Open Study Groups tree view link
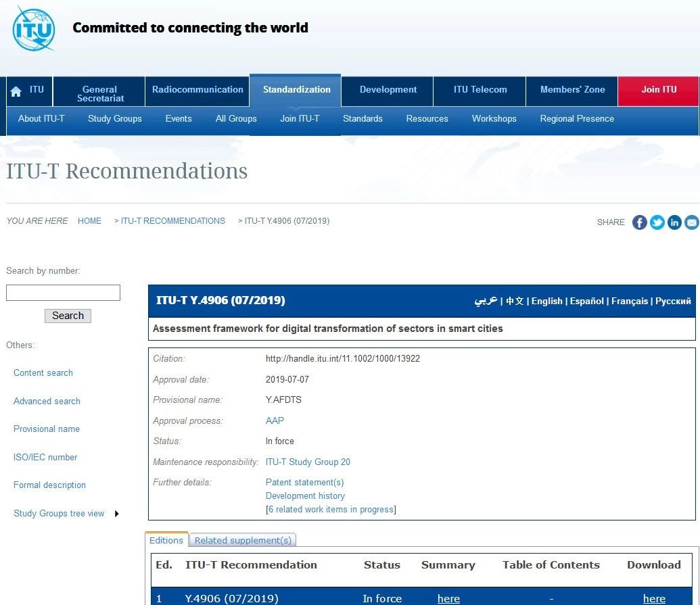 pyautogui.click(x=59, y=514)
